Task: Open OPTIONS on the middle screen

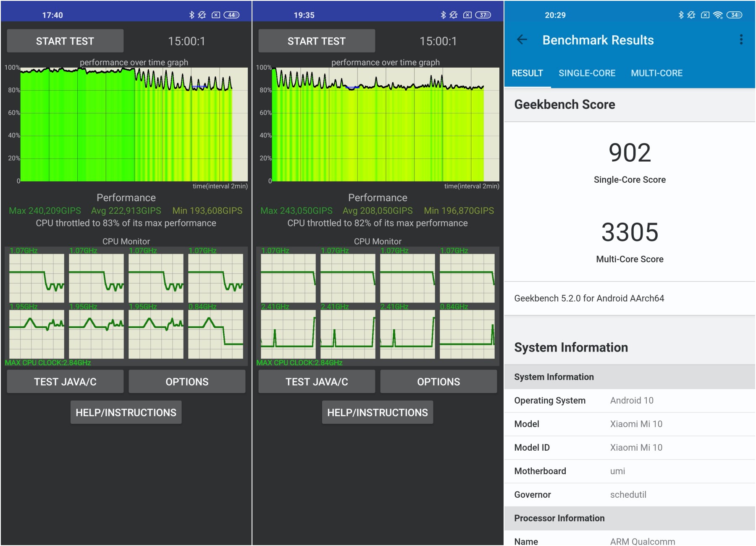Action: click(438, 382)
